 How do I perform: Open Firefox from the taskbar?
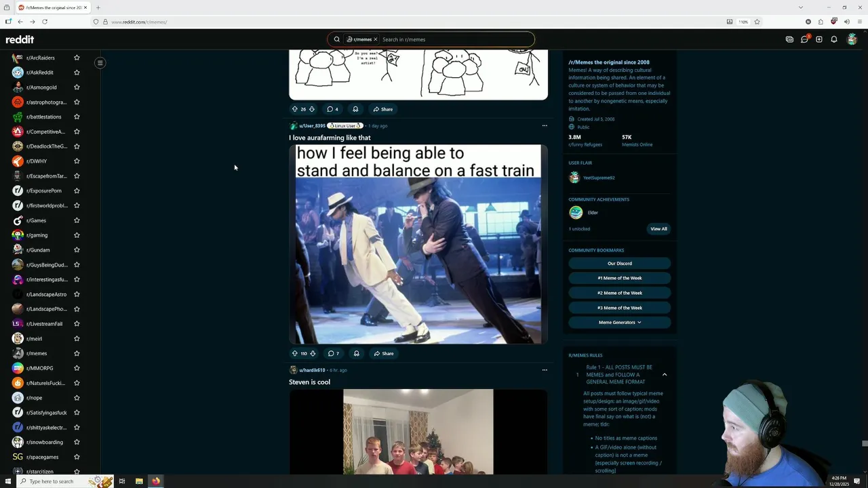(x=156, y=481)
